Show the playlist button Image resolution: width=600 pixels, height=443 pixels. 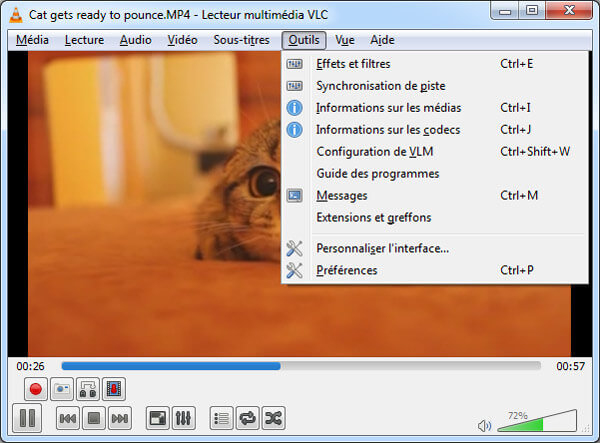tap(221, 419)
